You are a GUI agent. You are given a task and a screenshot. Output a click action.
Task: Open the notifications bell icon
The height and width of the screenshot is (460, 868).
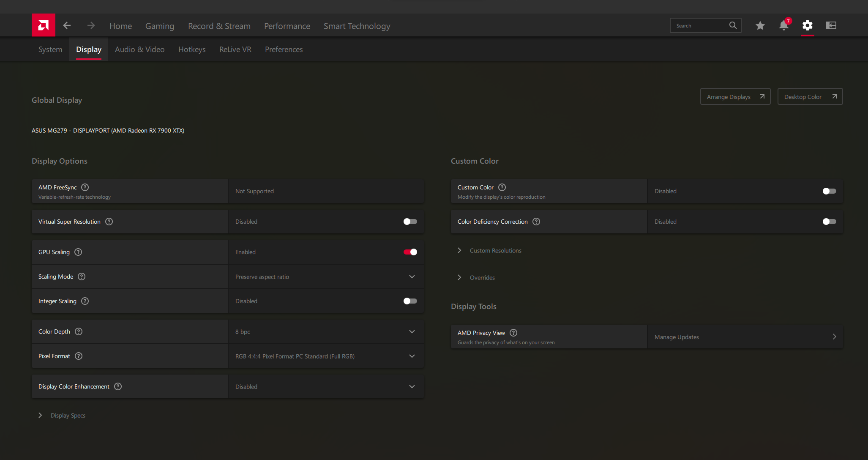(x=783, y=26)
